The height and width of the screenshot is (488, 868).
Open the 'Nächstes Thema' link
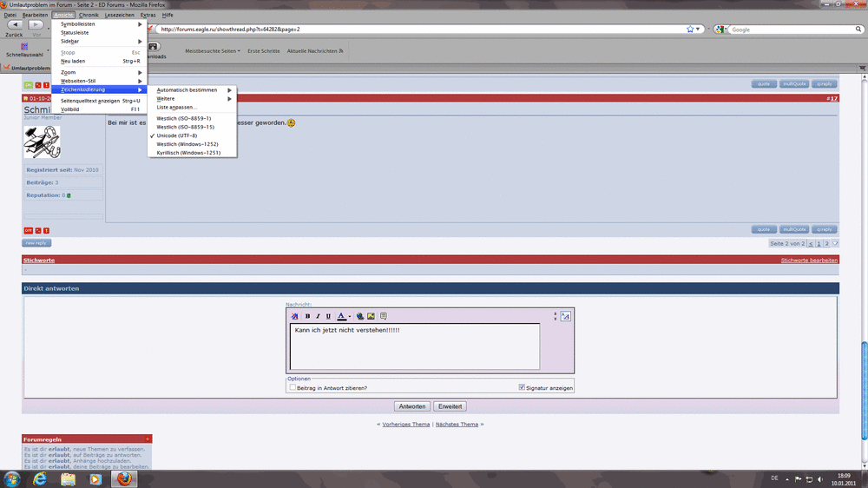point(457,425)
